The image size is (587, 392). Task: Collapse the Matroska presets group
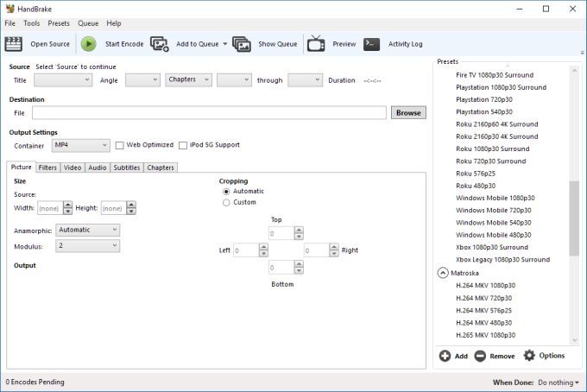point(443,273)
